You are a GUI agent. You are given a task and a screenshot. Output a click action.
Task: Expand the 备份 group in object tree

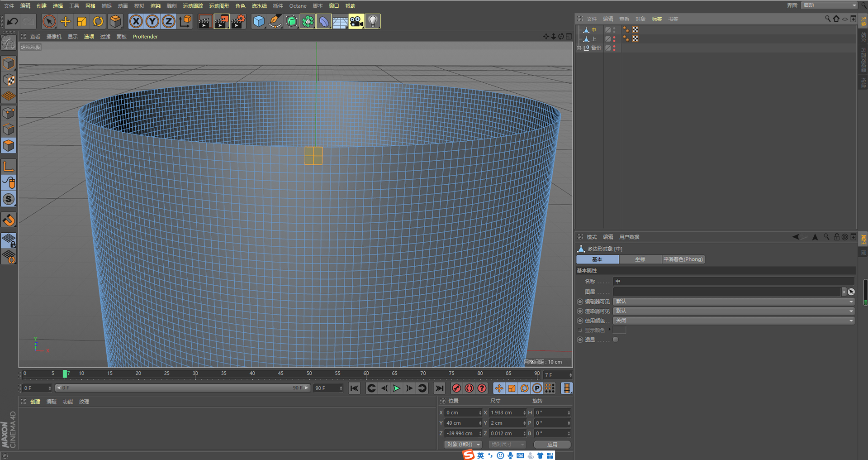tap(579, 48)
